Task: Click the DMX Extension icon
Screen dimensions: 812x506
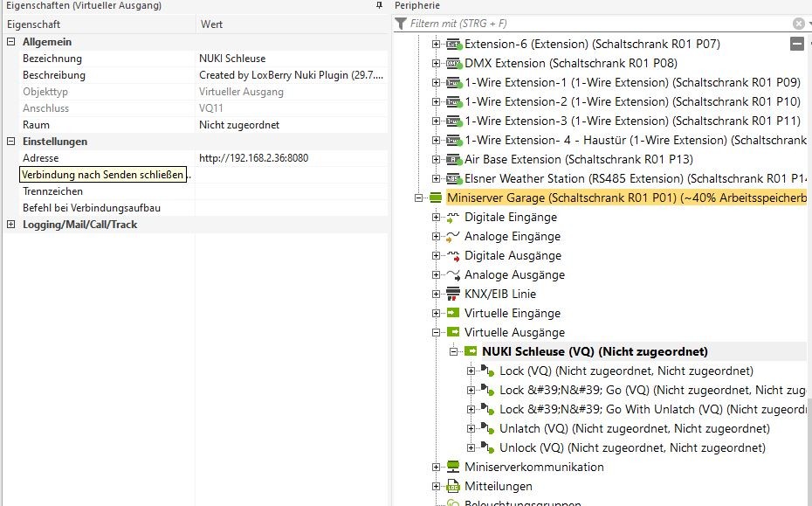Action: (454, 63)
